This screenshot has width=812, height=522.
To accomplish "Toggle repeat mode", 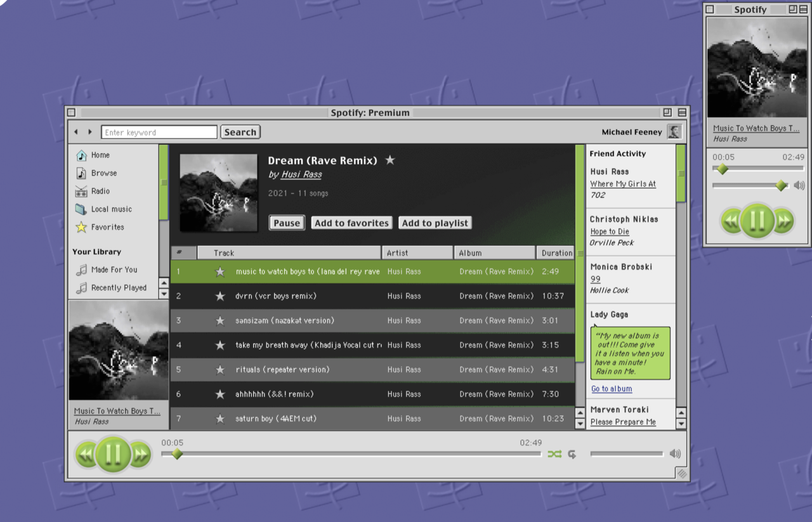I will tap(572, 454).
